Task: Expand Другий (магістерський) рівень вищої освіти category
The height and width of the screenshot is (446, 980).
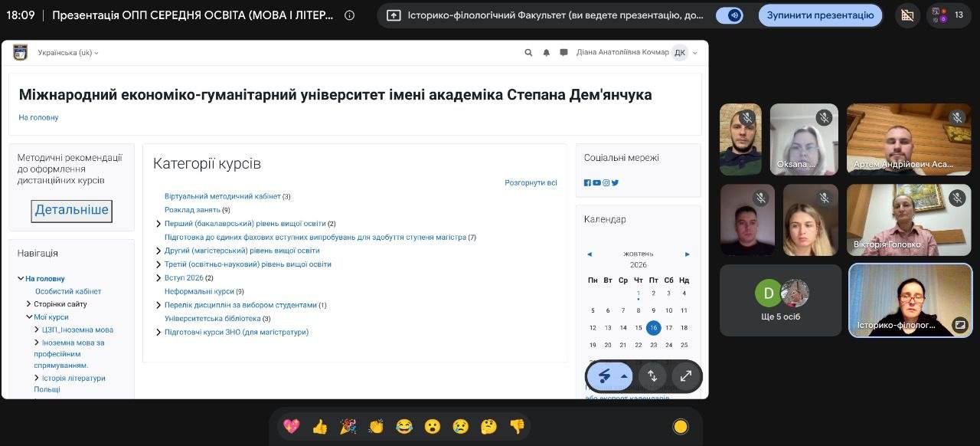Action: click(x=158, y=251)
